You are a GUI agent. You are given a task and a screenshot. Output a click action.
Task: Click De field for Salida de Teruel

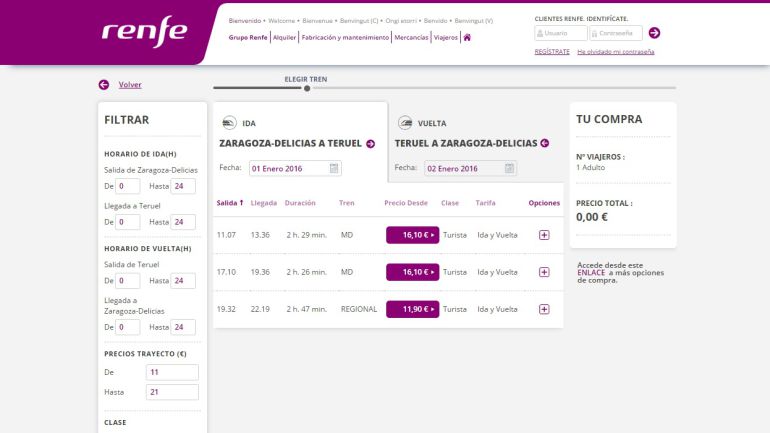[x=128, y=281]
